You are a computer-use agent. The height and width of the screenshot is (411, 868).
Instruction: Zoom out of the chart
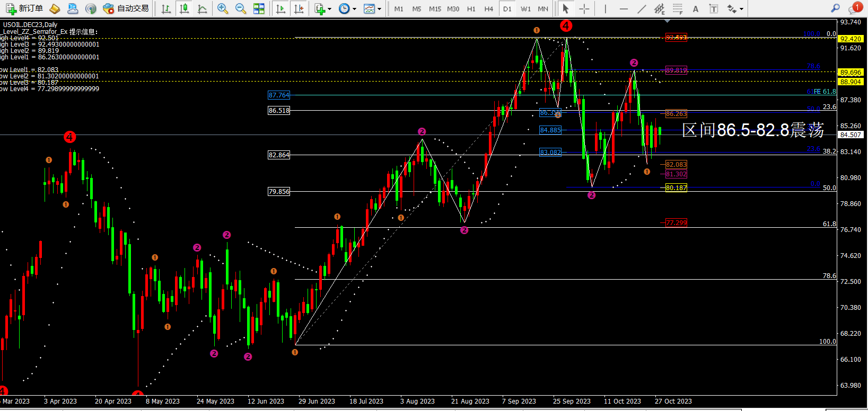(x=241, y=8)
